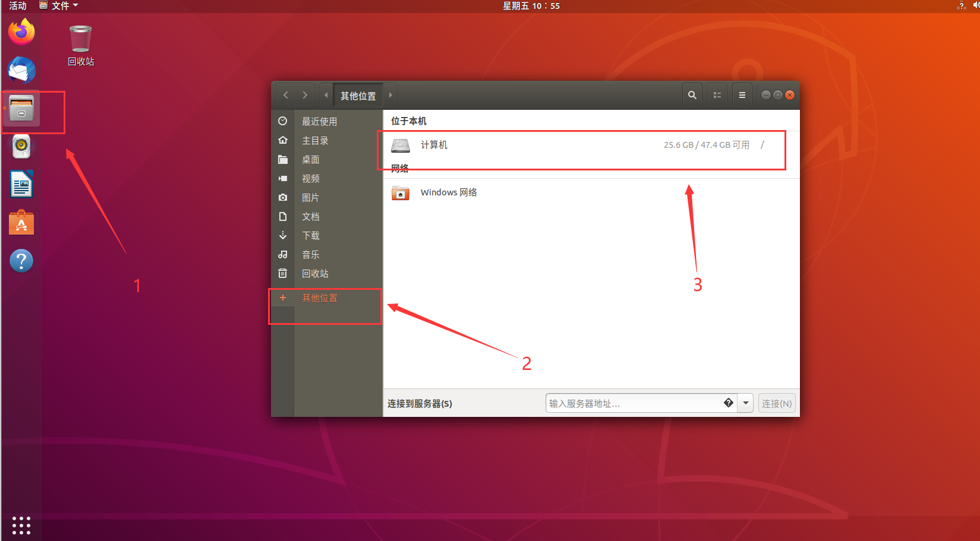Expand the recent servers dropdown arrow
Viewport: 980px width, 541px height.
(746, 403)
